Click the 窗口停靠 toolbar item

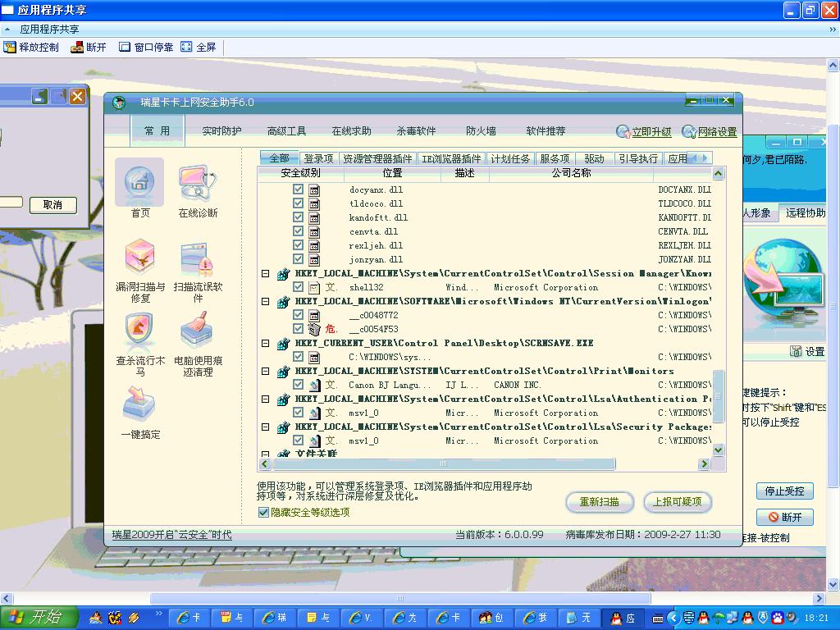tap(146, 47)
